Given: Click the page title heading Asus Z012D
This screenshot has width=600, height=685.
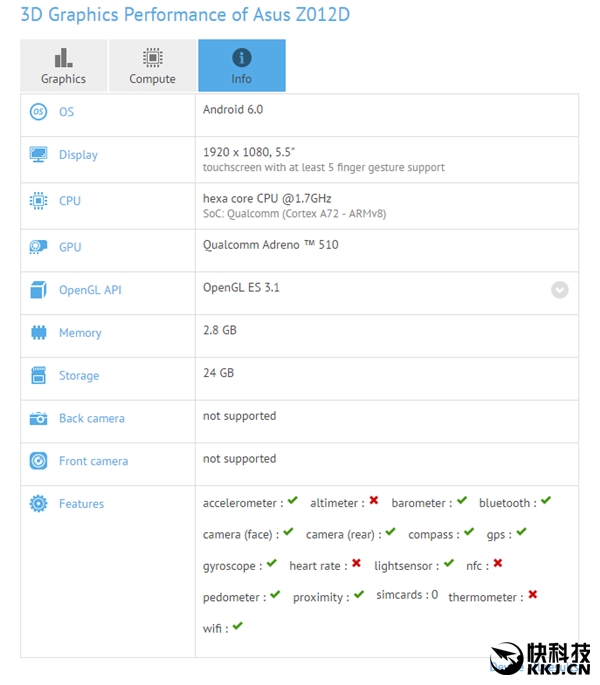Looking at the screenshot, I should tap(180, 15).
